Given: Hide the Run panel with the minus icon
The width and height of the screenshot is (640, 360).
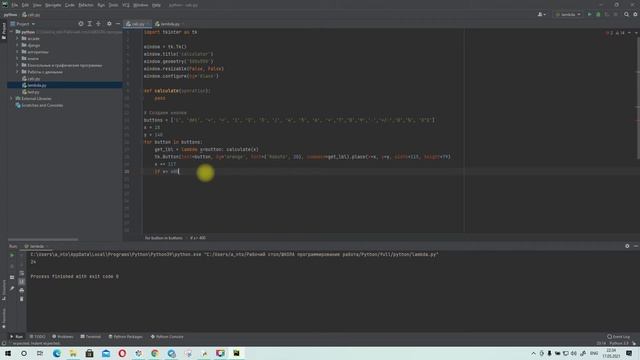Looking at the screenshot, I should pos(636,246).
